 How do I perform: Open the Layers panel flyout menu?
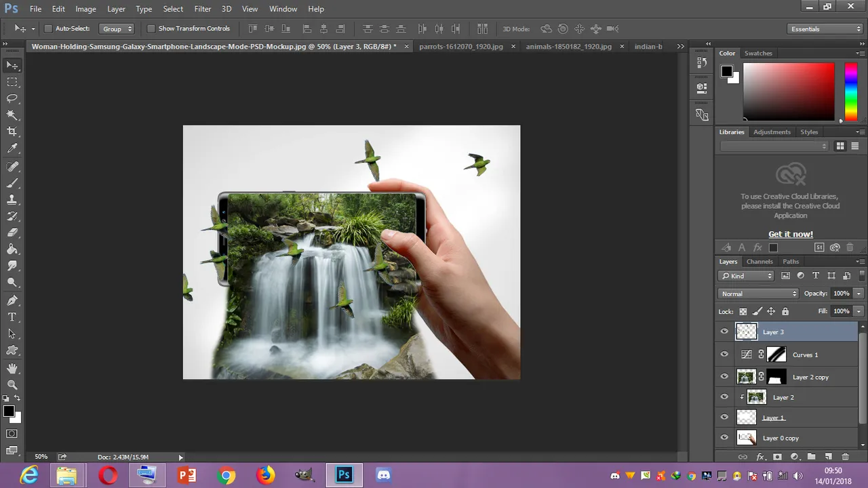tap(860, 262)
